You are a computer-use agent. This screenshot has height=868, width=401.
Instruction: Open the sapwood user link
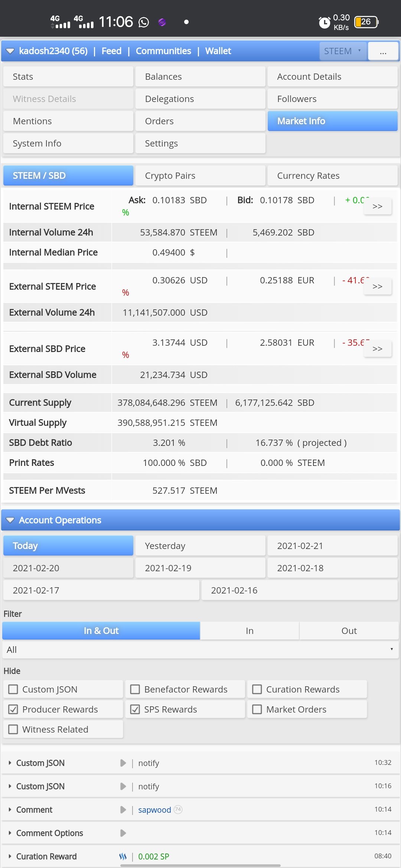pos(154,810)
